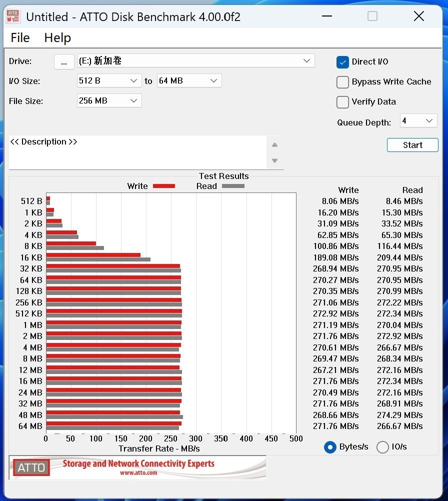Screen dimensions: 448x501
Task: Click the red Write legend swatch
Action: coord(164,186)
